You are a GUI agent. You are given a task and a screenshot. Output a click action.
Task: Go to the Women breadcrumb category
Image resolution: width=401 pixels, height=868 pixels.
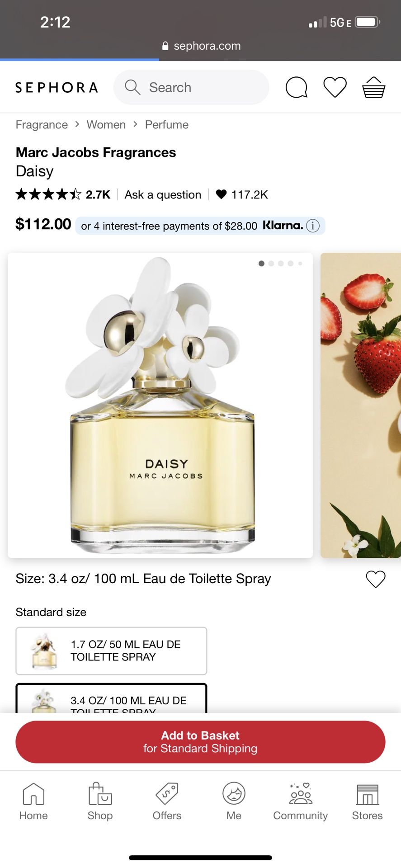click(x=106, y=125)
